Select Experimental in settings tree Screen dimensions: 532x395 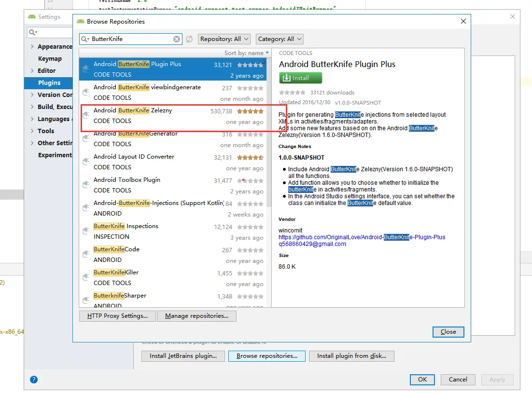(55, 155)
